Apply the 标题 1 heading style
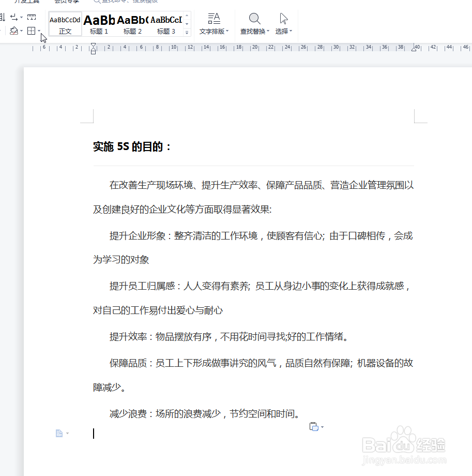This screenshot has height=476, width=472. tap(99, 24)
